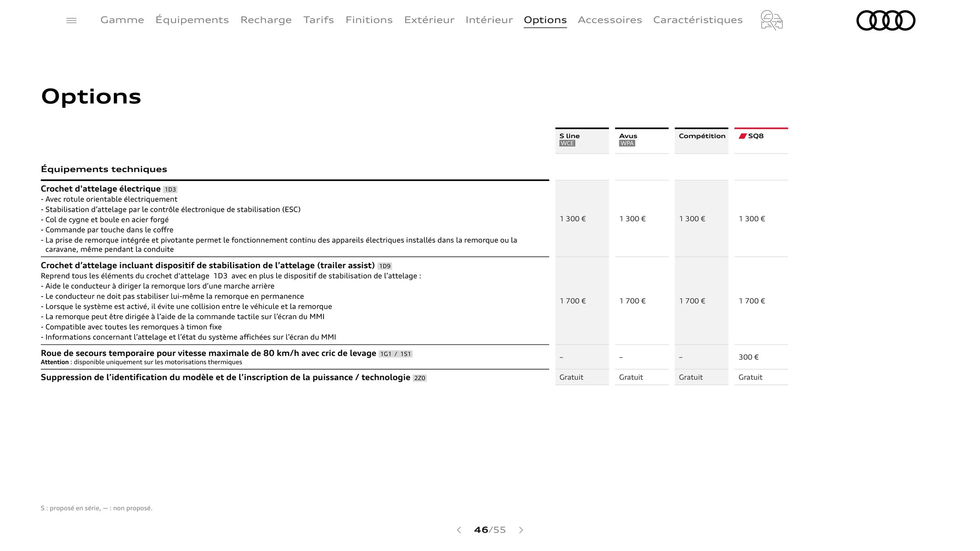Open the Intérieur tab
Viewport: 980px width, 551px height.
489,20
